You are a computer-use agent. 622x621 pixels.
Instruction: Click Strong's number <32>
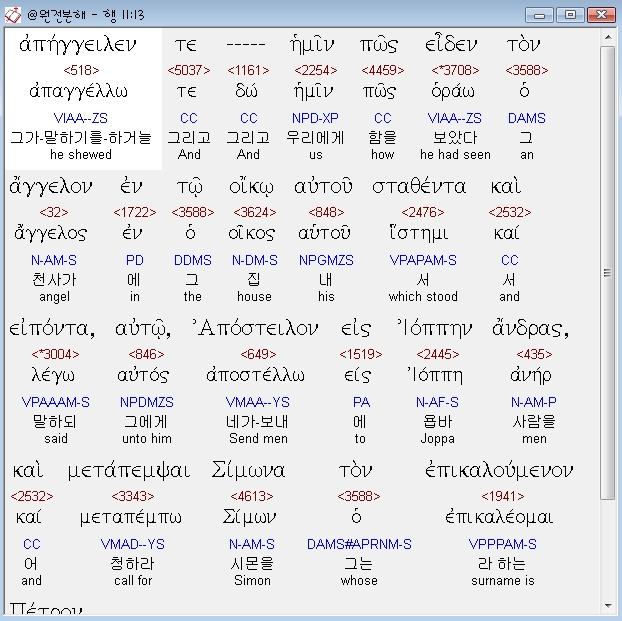(54, 212)
